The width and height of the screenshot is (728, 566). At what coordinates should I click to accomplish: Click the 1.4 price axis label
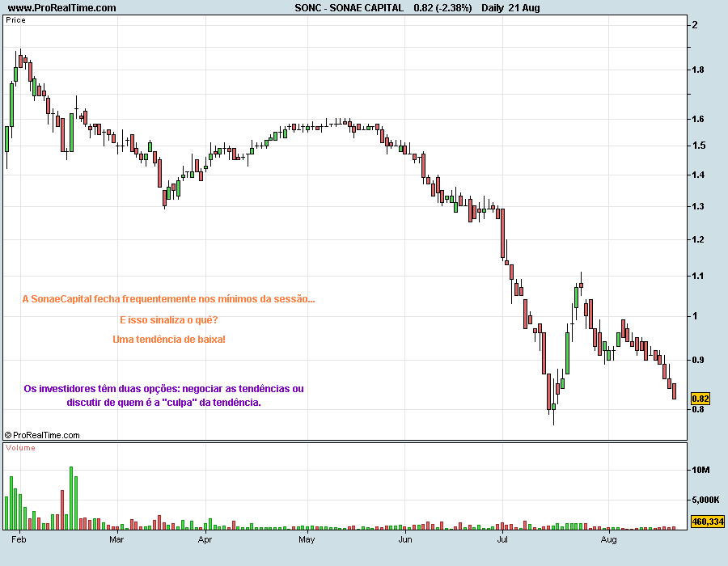pos(698,175)
